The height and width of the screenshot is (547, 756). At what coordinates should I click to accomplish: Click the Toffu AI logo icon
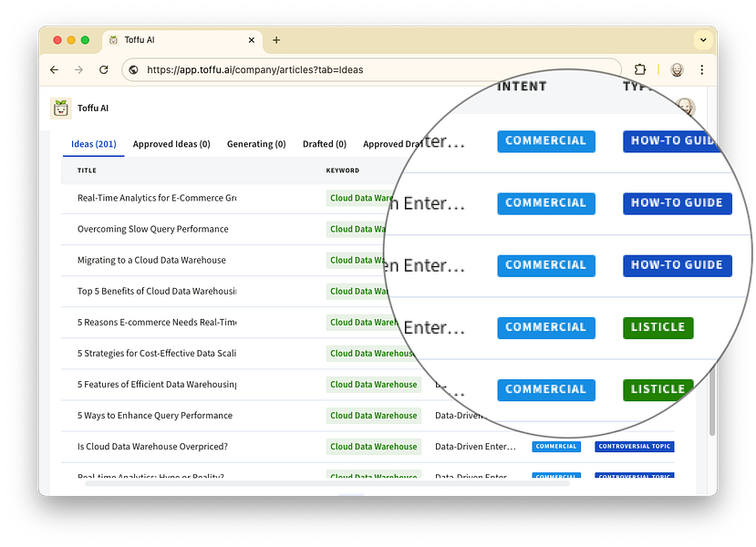[x=61, y=108]
